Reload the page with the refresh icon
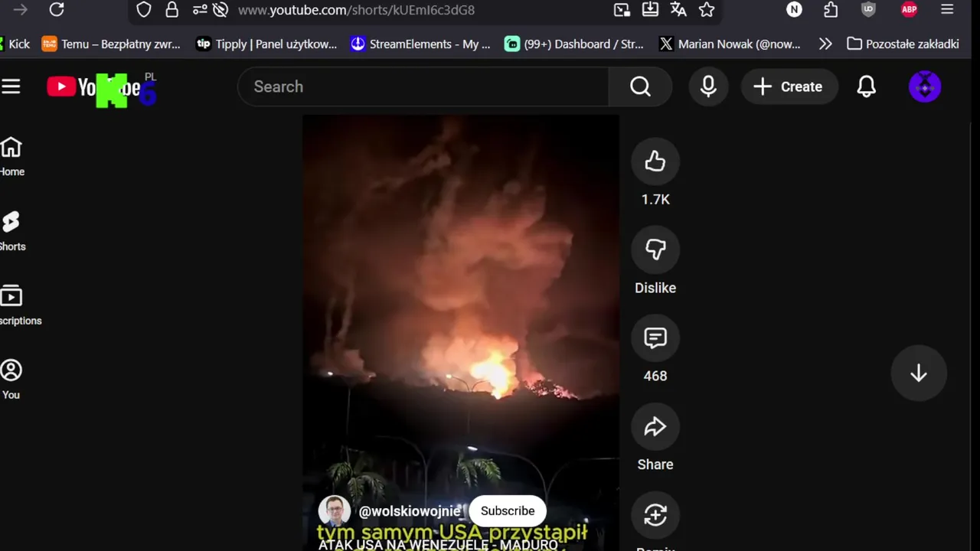This screenshot has width=980, height=551. click(57, 10)
